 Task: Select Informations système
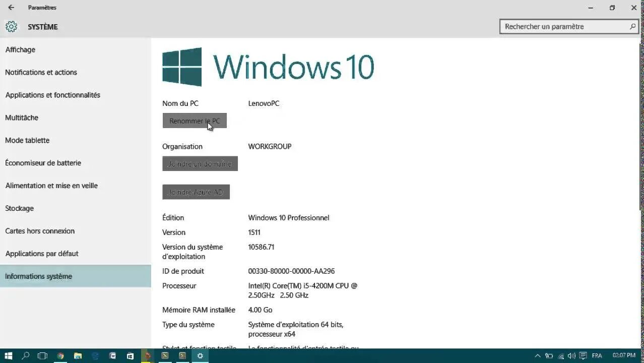point(76,276)
